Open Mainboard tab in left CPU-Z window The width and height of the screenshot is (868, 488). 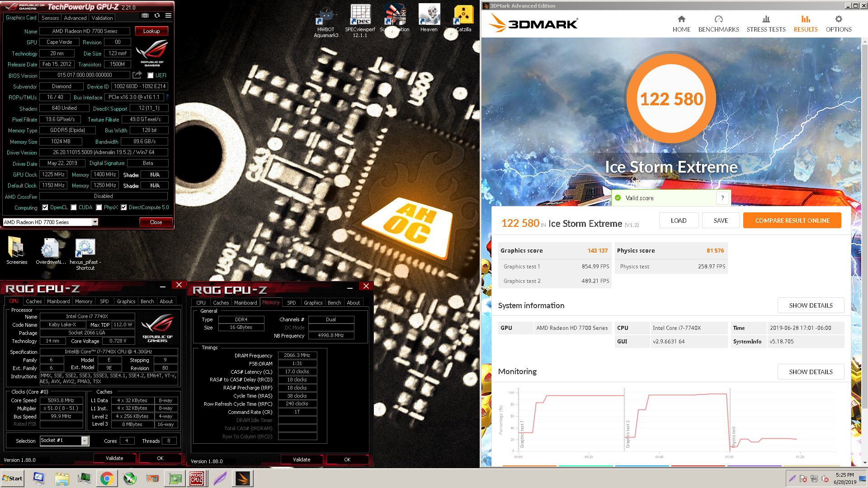(x=58, y=301)
